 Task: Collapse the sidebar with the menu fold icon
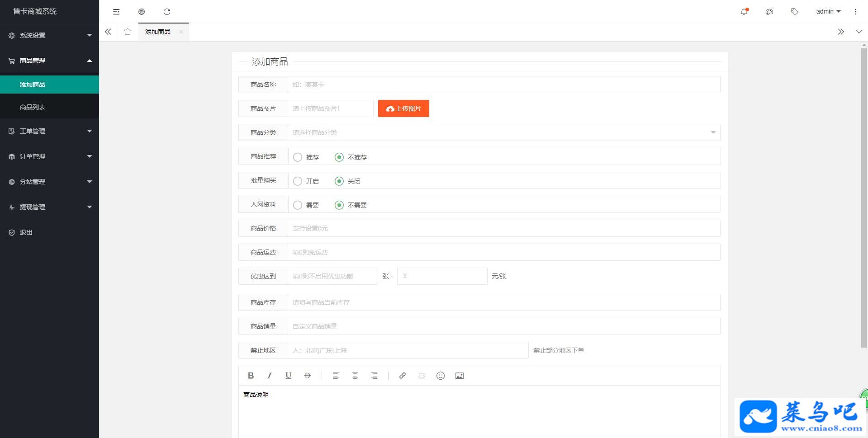point(116,12)
